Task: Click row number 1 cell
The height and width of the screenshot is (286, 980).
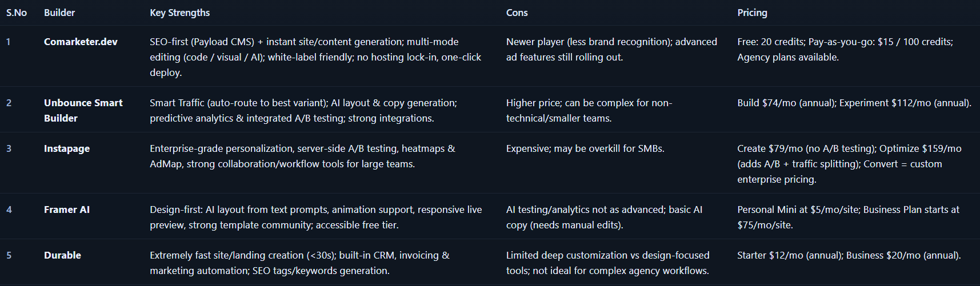Action: click(9, 42)
